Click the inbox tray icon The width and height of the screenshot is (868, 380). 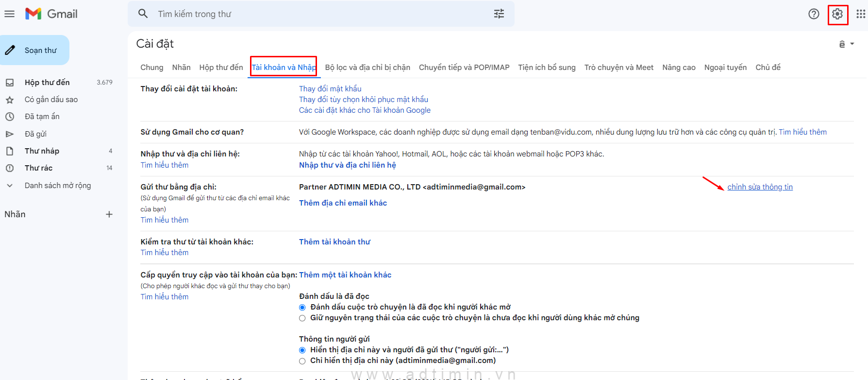[x=10, y=83]
